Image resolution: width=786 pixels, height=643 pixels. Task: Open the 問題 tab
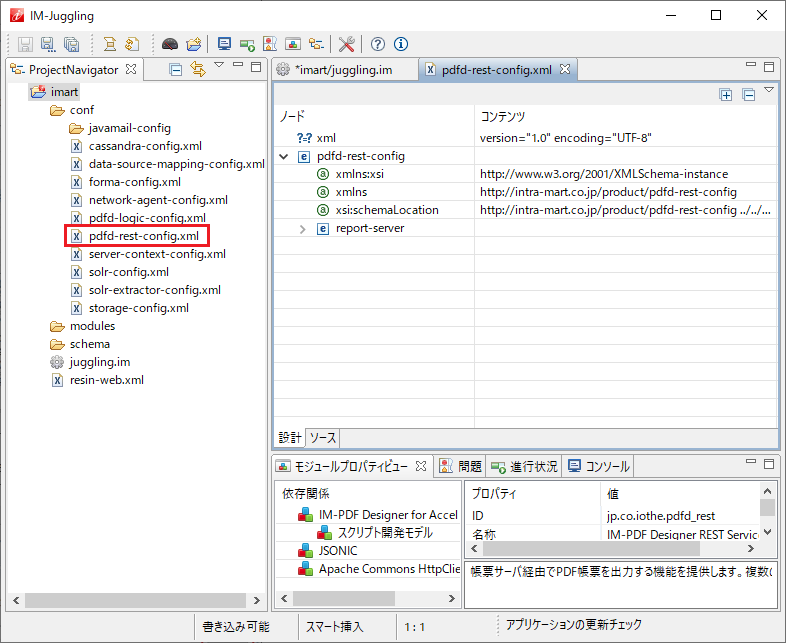461,467
